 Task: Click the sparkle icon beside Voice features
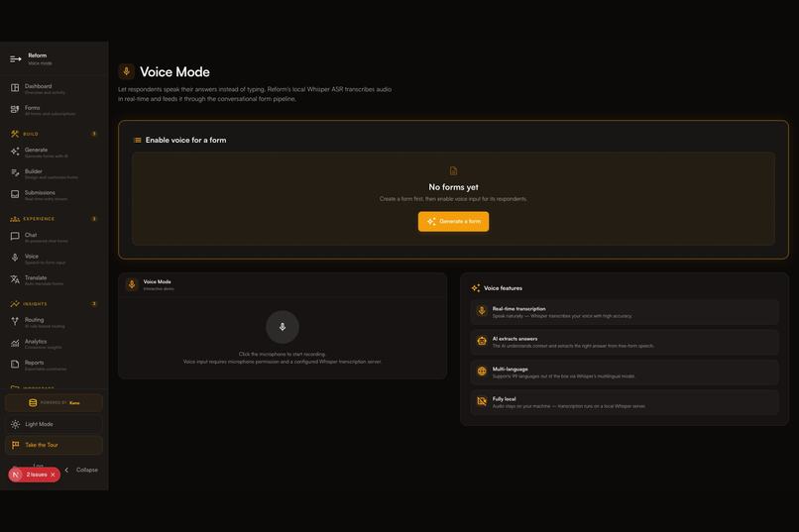[476, 288]
